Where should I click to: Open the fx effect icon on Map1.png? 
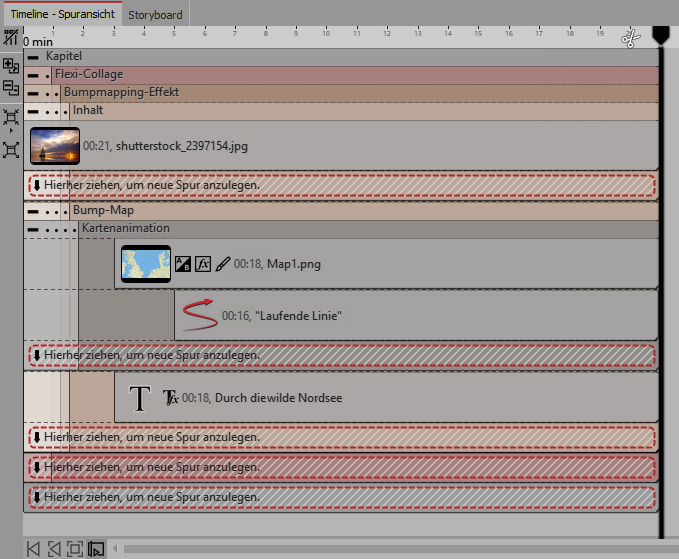[203, 264]
